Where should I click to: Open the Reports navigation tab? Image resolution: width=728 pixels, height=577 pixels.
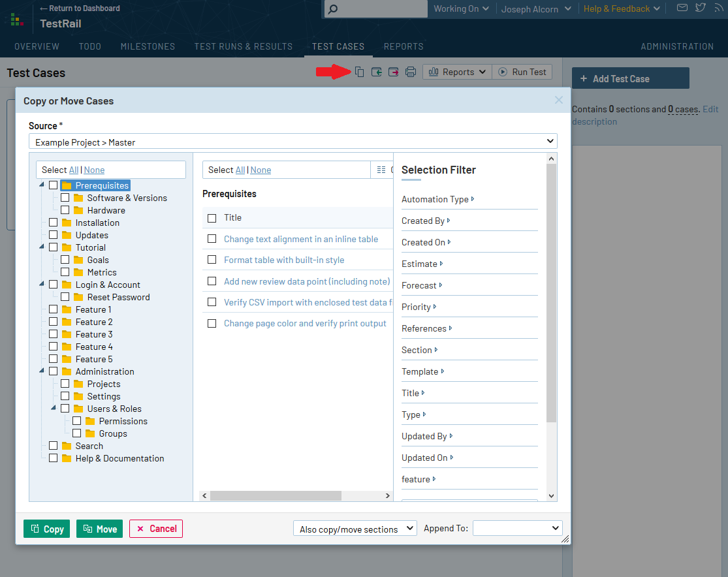point(404,46)
